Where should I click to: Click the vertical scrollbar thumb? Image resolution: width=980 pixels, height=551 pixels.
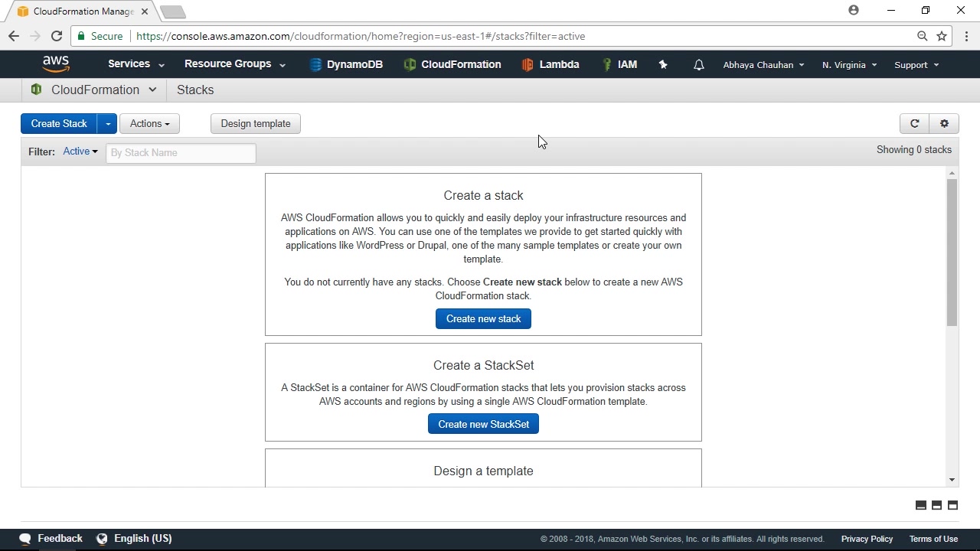pos(952,253)
